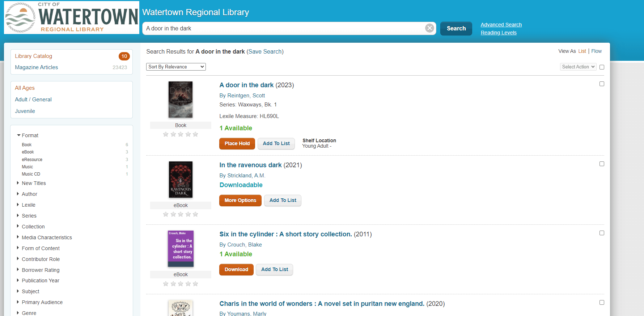
Task: Open More Options for In the ravenous dark
Action: [240, 200]
